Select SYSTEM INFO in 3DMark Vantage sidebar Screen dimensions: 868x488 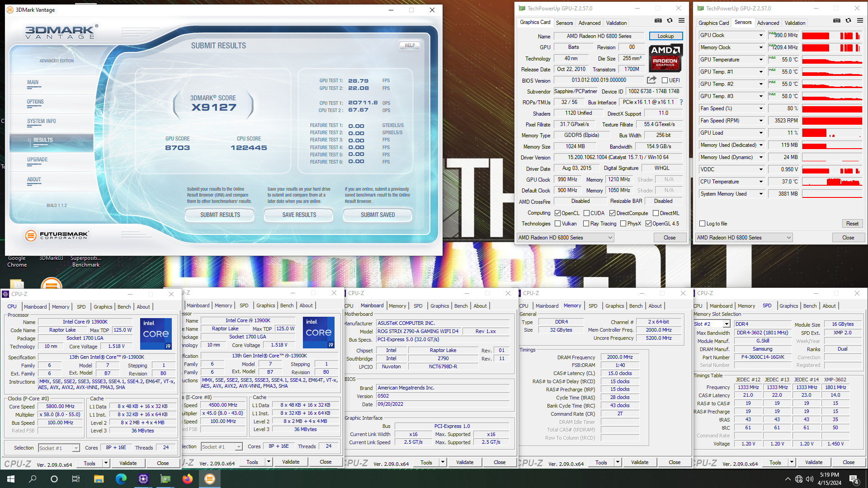tap(42, 122)
